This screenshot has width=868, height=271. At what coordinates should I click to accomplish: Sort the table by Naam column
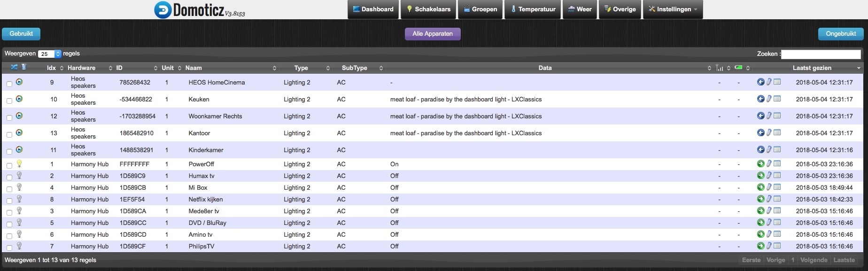231,68
